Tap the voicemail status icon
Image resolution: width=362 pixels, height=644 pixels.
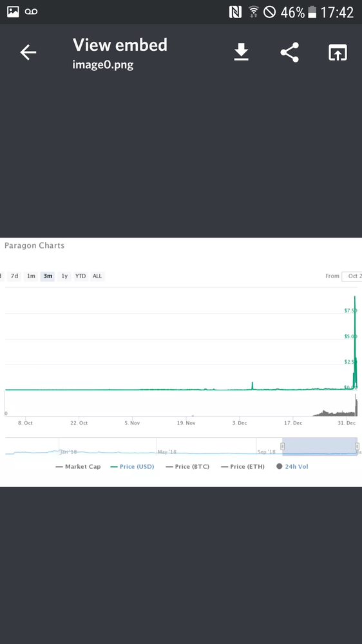tap(31, 12)
